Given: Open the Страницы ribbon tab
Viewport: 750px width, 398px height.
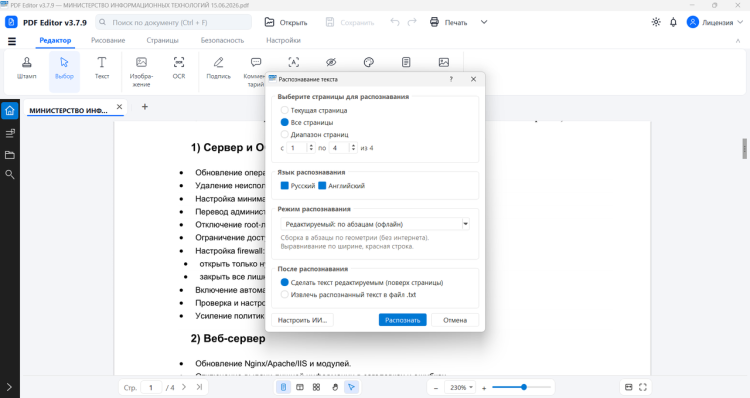Looking at the screenshot, I should tap(163, 41).
